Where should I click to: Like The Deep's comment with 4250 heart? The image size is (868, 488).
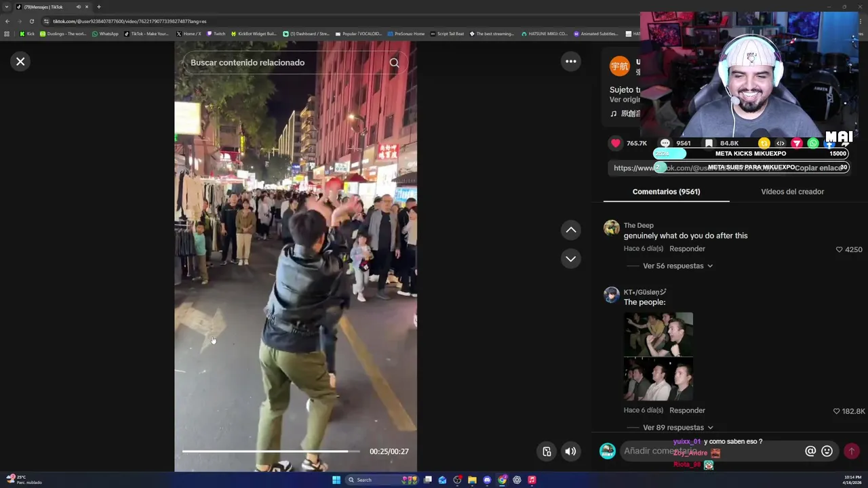[x=840, y=249]
